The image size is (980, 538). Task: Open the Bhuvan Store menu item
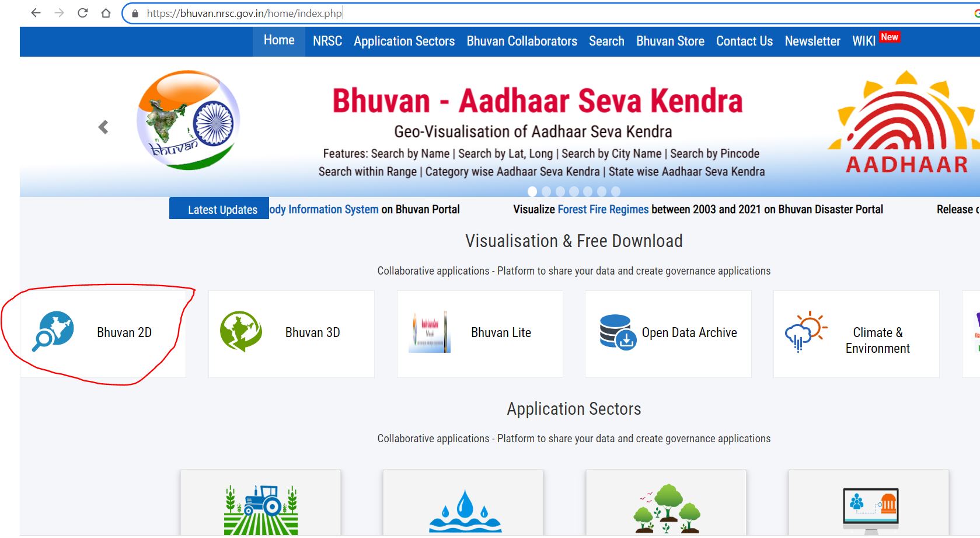point(670,41)
